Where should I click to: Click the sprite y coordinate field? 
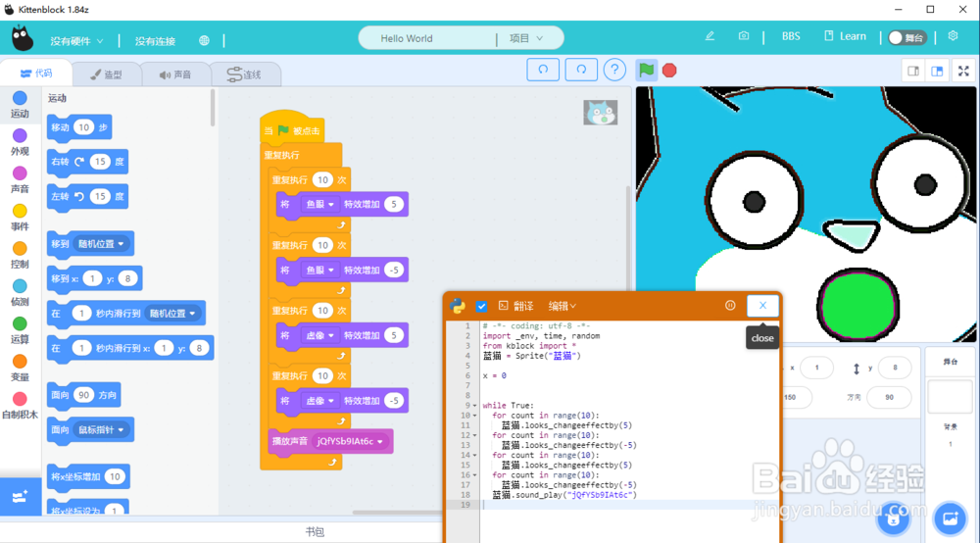pyautogui.click(x=895, y=368)
